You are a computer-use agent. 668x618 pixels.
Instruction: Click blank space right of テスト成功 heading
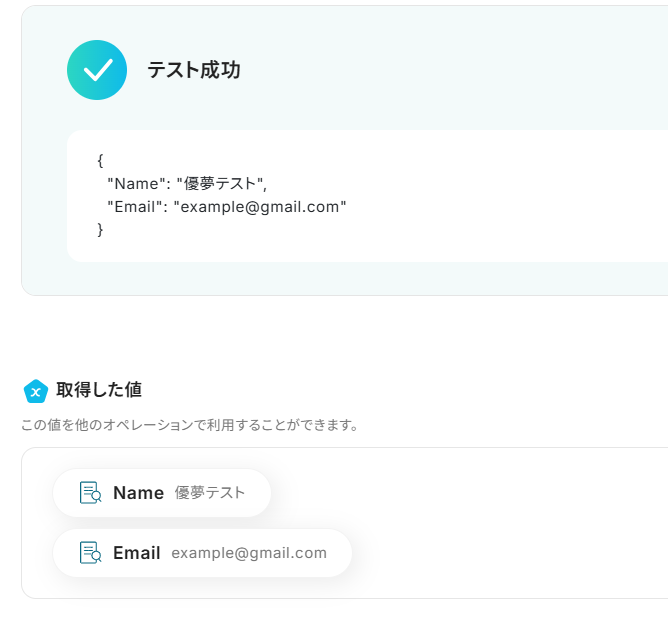coord(450,70)
